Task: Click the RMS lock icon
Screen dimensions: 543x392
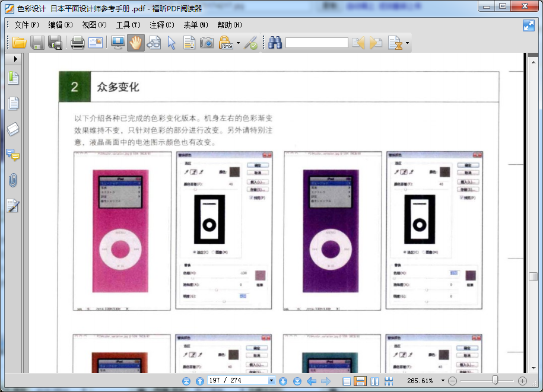Action: click(x=226, y=43)
